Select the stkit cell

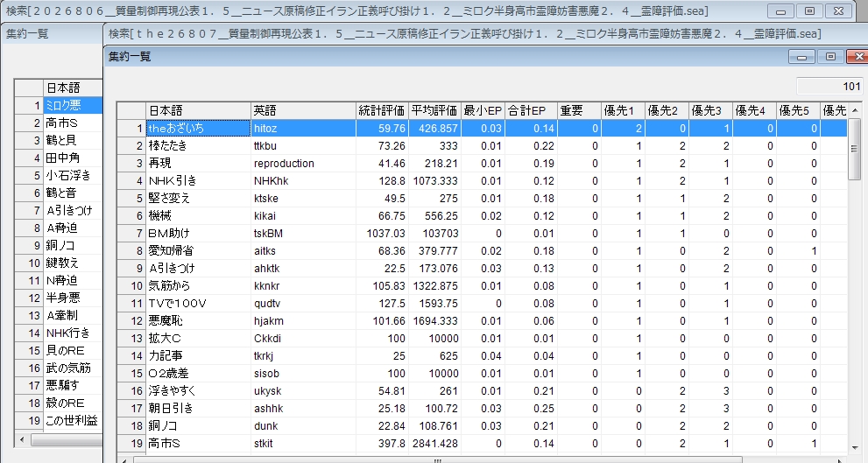[303, 444]
